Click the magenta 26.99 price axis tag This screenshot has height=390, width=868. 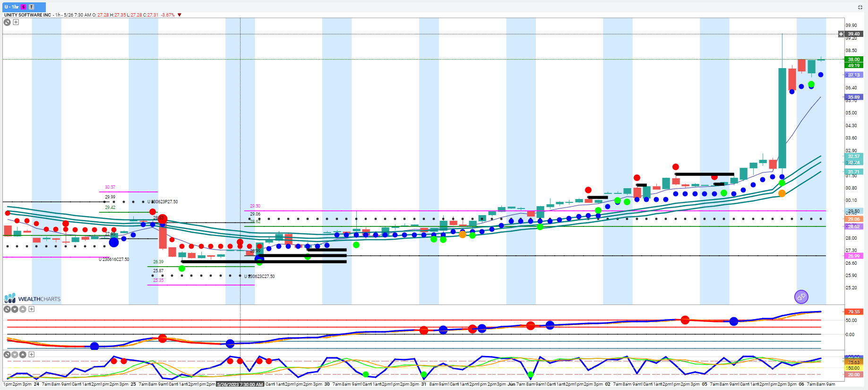854,256
